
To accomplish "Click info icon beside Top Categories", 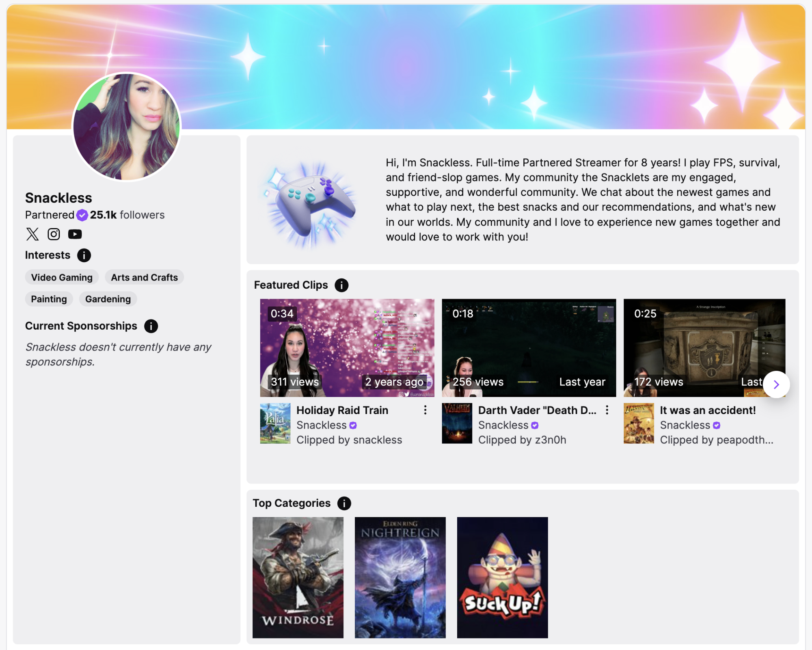I will click(344, 503).
